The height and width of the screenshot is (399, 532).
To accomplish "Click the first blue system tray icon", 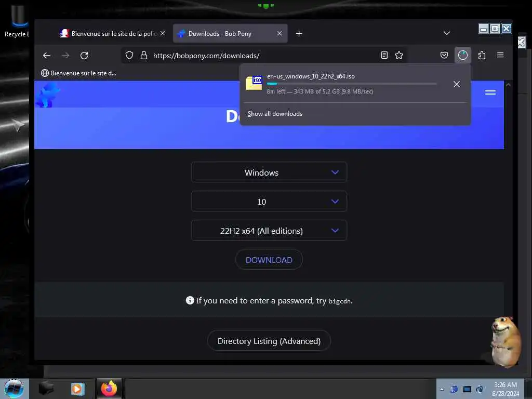I will click(454, 389).
